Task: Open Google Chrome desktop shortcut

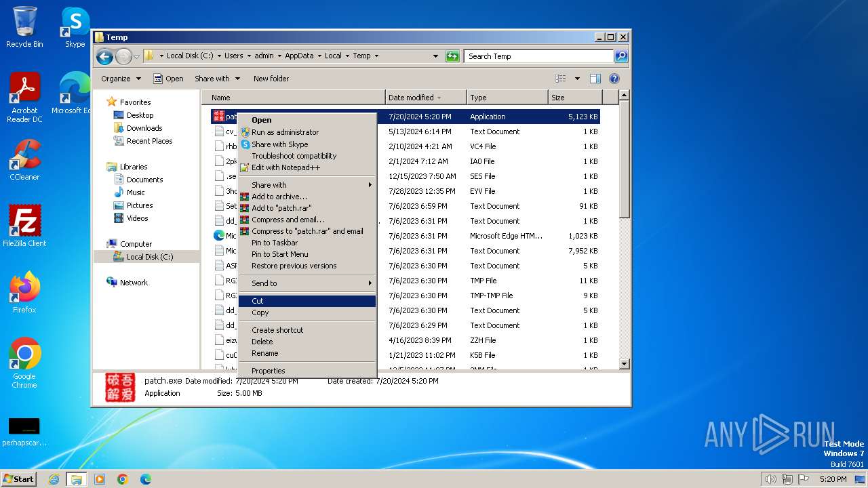Action: 24,363
